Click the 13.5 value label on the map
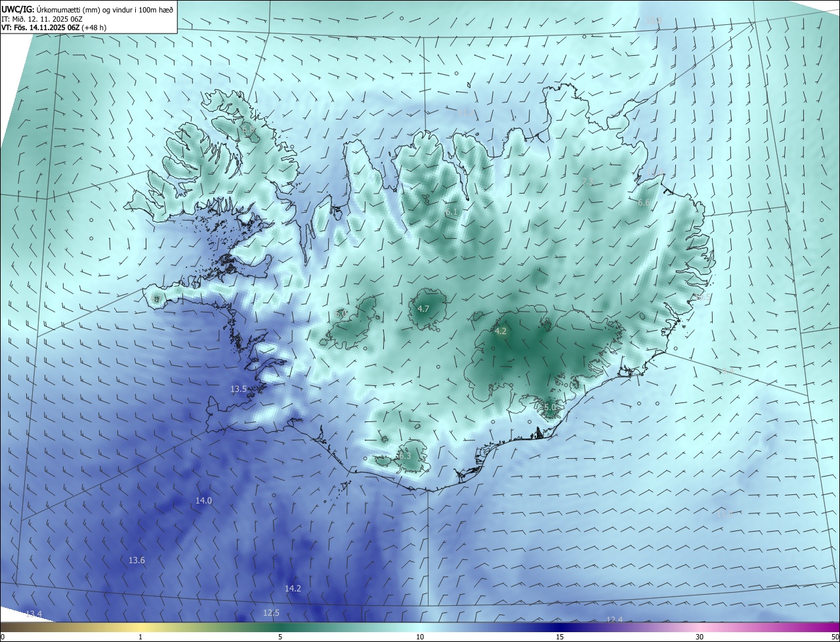Image resolution: width=840 pixels, height=642 pixels. pos(238,389)
